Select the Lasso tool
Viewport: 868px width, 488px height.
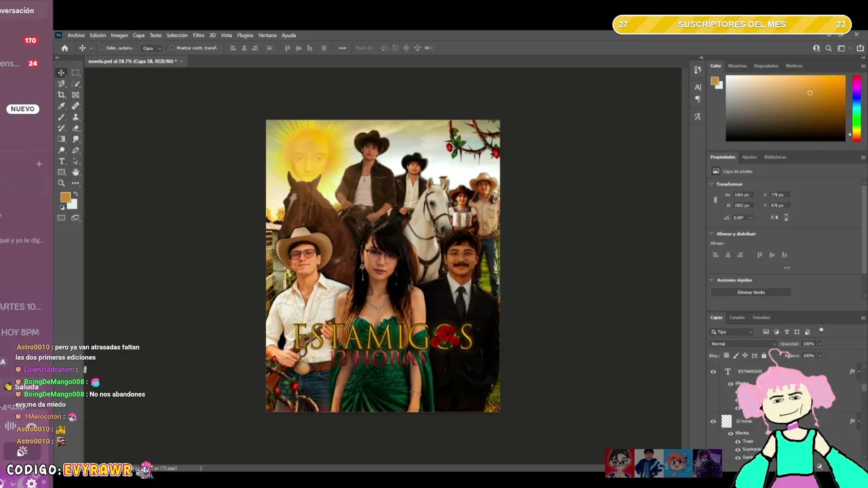pos(61,84)
